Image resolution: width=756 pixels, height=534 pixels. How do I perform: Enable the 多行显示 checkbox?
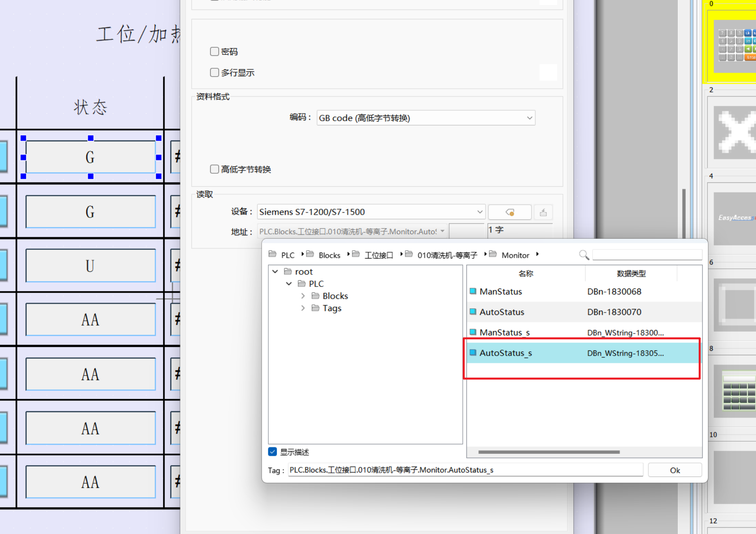215,73
